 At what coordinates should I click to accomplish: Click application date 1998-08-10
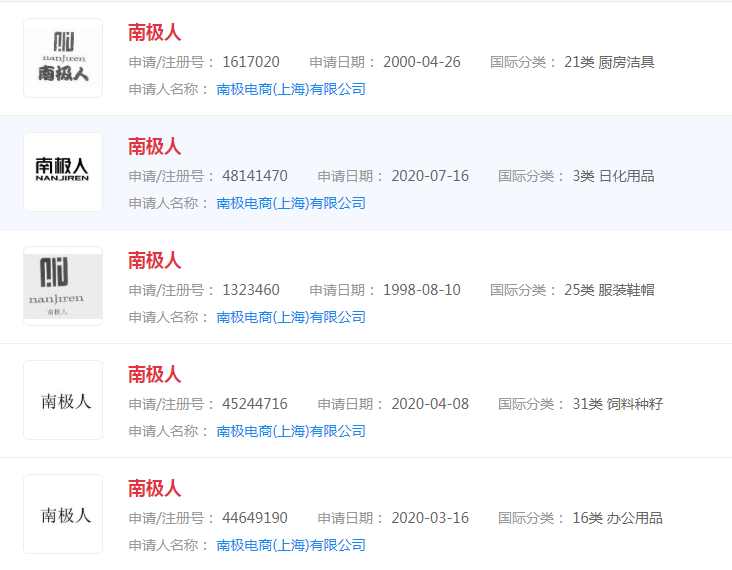(422, 290)
